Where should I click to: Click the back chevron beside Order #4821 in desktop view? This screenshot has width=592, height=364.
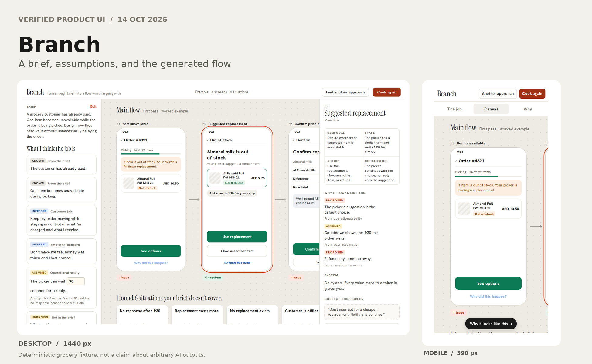[x=122, y=140]
